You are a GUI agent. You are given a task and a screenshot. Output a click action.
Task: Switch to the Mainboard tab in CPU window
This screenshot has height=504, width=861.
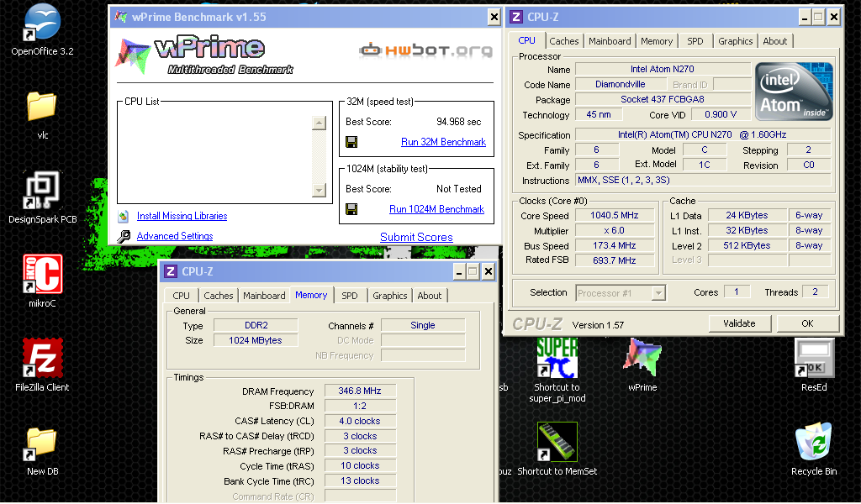click(x=610, y=41)
